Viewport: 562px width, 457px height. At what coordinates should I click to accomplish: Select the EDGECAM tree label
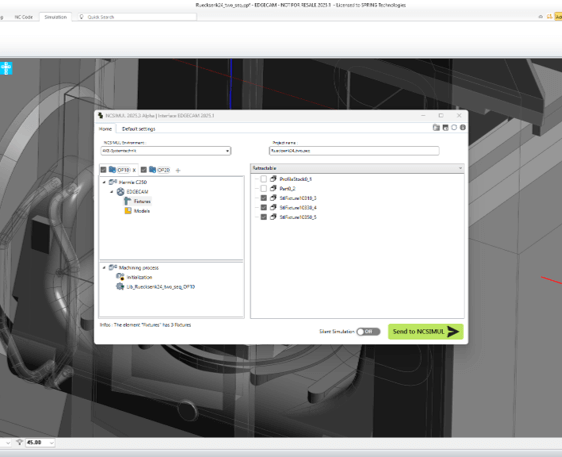point(137,192)
